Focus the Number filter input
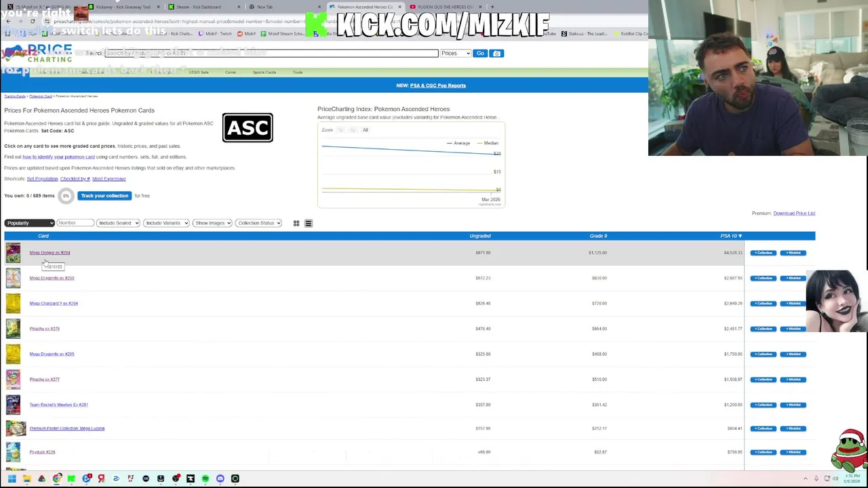 75,223
